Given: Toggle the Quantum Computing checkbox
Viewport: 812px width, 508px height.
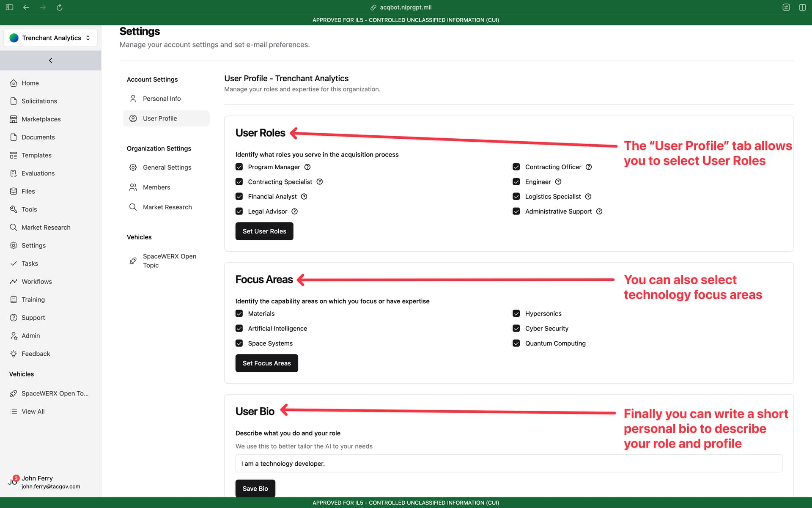Looking at the screenshot, I should (516, 343).
